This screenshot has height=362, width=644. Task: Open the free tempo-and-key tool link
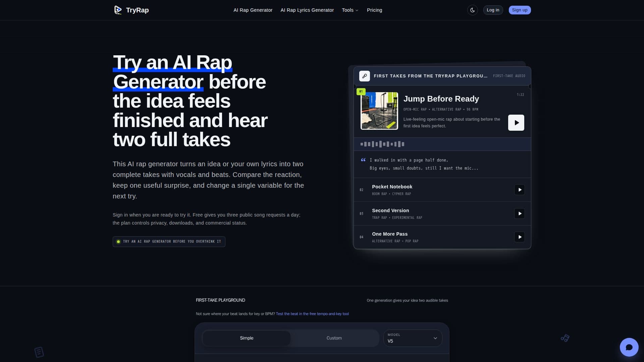(312, 314)
